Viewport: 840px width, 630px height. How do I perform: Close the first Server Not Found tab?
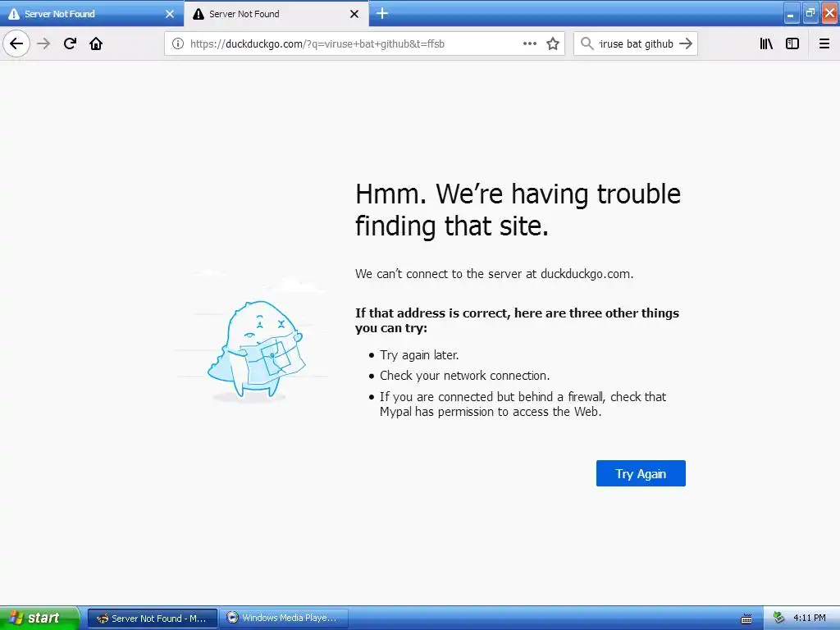[x=170, y=14]
